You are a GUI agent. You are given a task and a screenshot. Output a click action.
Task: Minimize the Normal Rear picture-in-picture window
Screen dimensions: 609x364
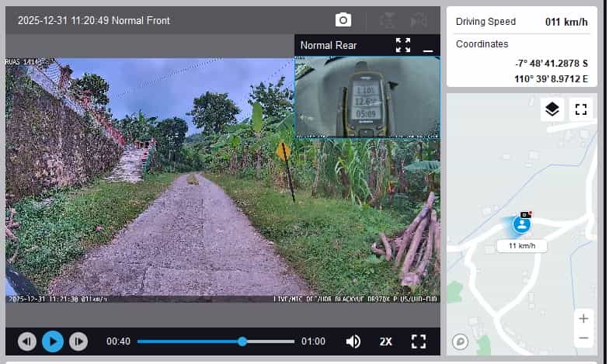point(427,48)
